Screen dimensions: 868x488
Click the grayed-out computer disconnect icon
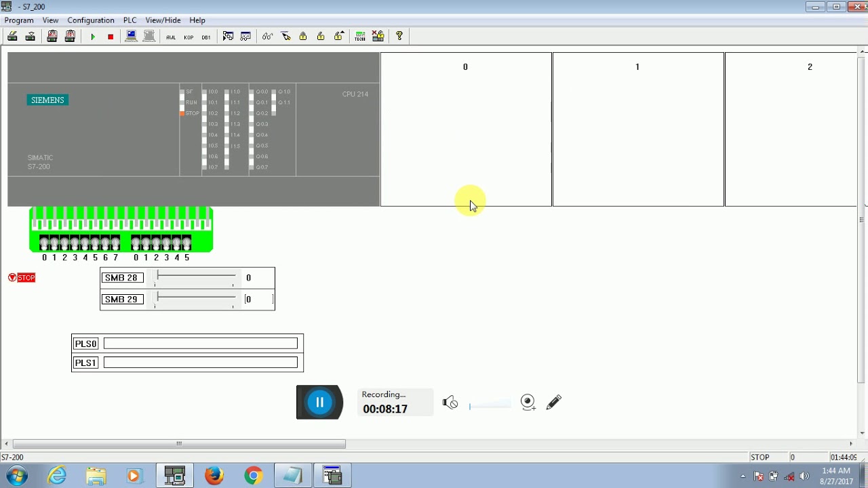tap(149, 37)
